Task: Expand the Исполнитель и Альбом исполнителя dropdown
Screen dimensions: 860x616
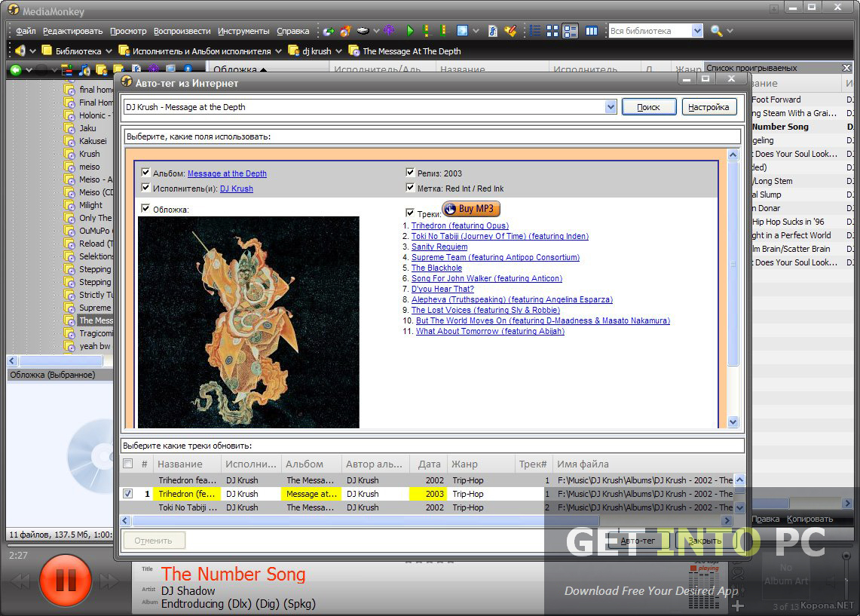Action: coord(278,51)
